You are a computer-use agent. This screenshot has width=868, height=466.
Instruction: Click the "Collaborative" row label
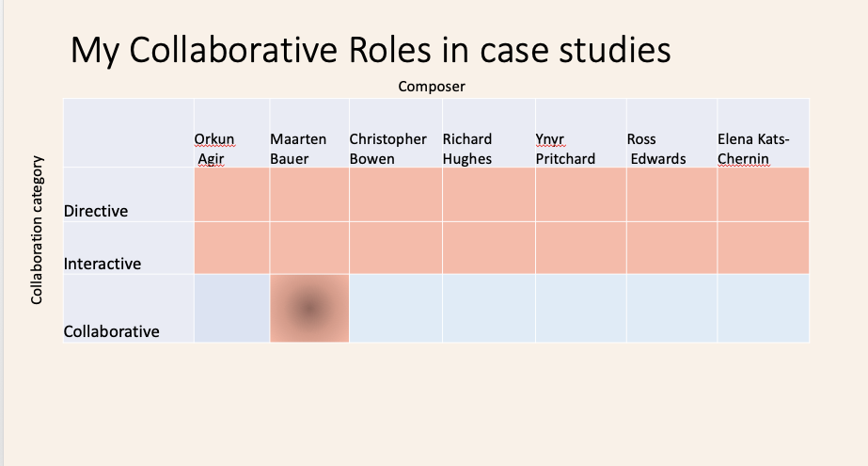(111, 331)
